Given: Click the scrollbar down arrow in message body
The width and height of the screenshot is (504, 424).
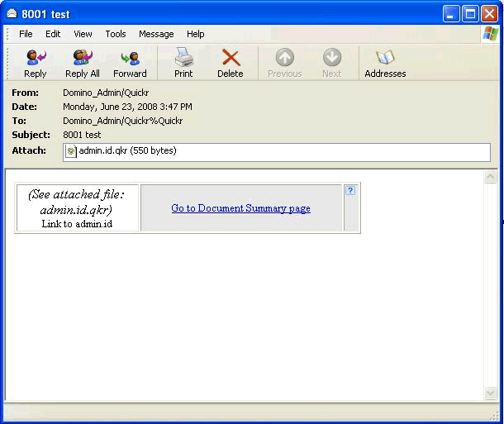Looking at the screenshot, I should tap(490, 393).
